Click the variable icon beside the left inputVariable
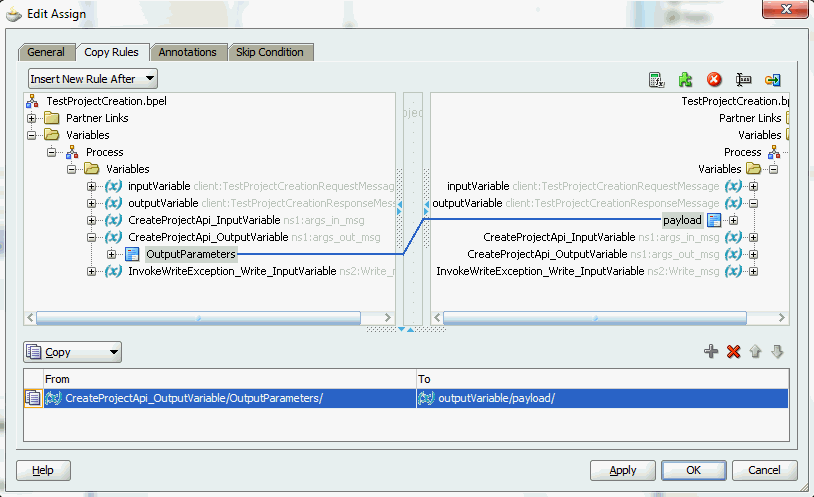Viewport: 814px width, 497px height. (113, 186)
